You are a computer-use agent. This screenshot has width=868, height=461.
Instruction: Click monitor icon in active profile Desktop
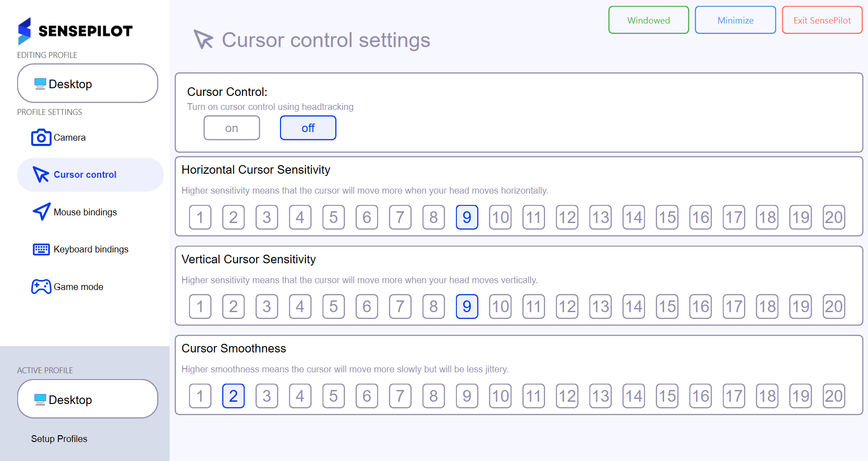click(x=40, y=400)
